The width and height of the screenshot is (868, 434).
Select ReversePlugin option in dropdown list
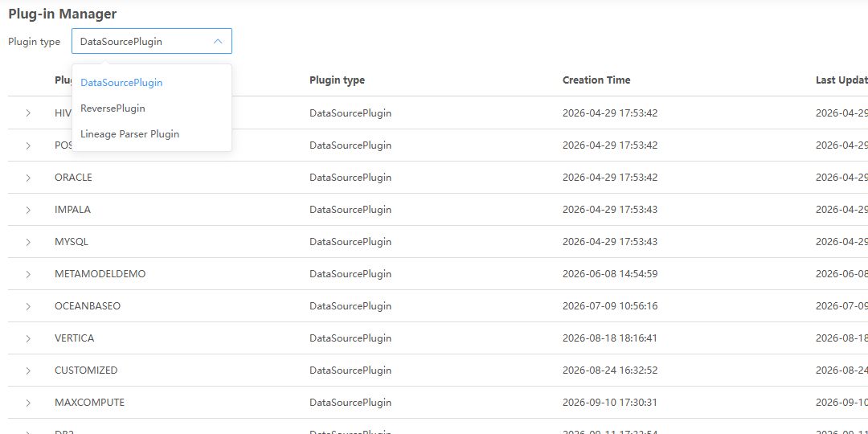(152, 108)
